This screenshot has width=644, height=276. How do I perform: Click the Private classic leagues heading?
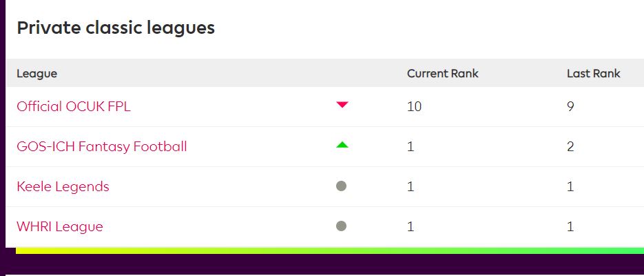click(116, 28)
